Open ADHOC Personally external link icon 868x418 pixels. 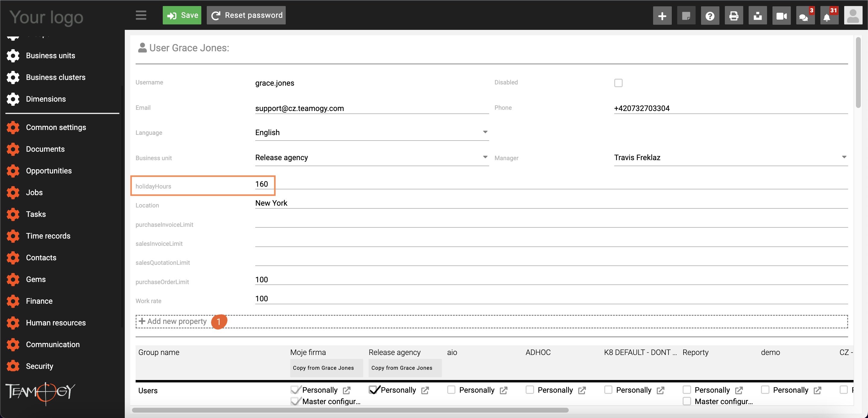(582, 390)
